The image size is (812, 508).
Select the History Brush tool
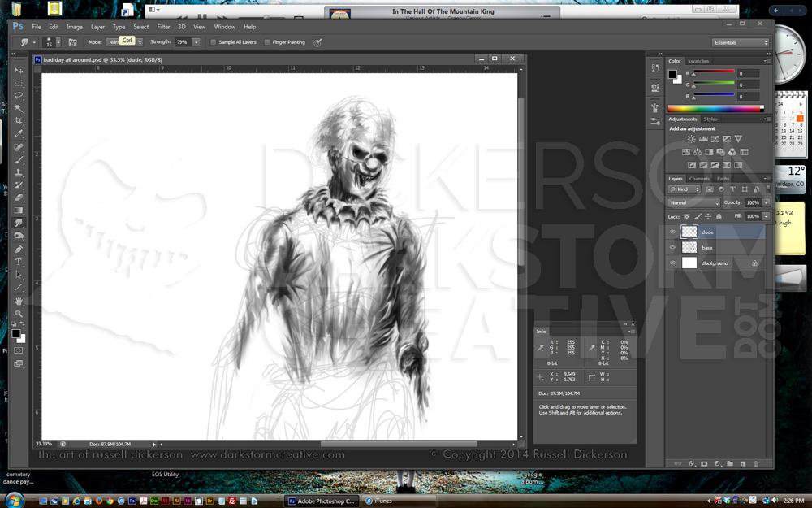tap(19, 185)
